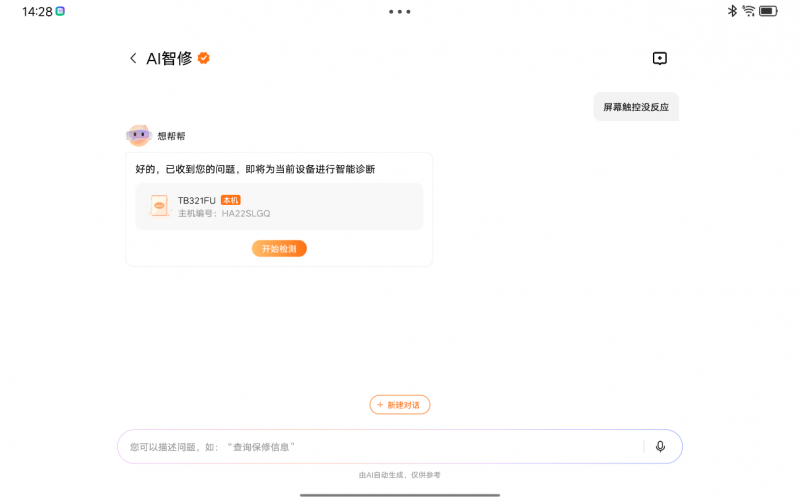Tap the orange verified badge next to AI智修

pos(204,58)
